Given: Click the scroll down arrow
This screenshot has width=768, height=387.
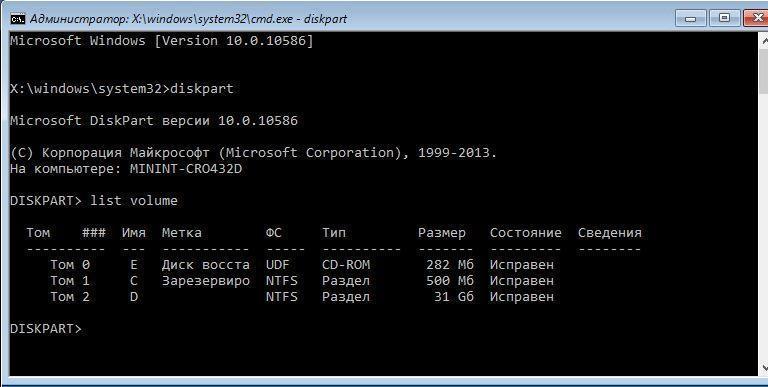Looking at the screenshot, I should tap(764, 367).
